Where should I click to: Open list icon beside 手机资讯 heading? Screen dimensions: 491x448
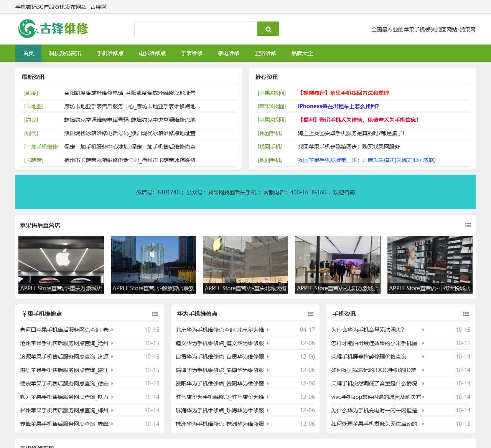[466, 314]
